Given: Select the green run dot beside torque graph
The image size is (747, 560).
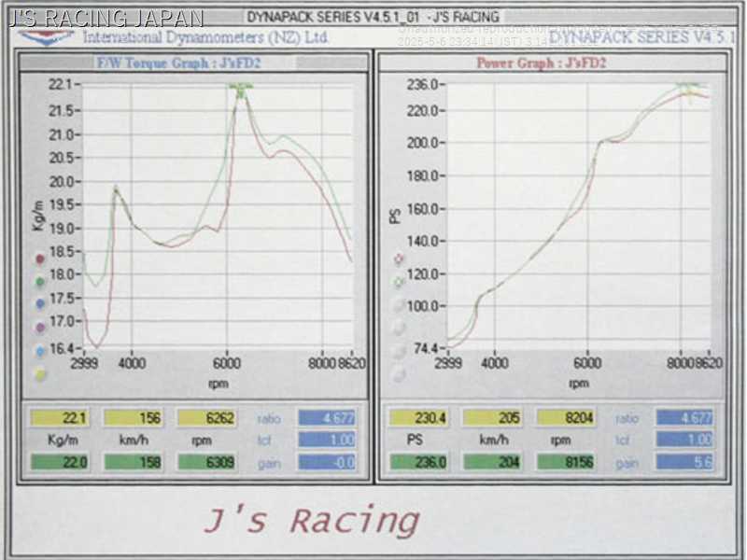Looking at the screenshot, I should pyautogui.click(x=39, y=281).
